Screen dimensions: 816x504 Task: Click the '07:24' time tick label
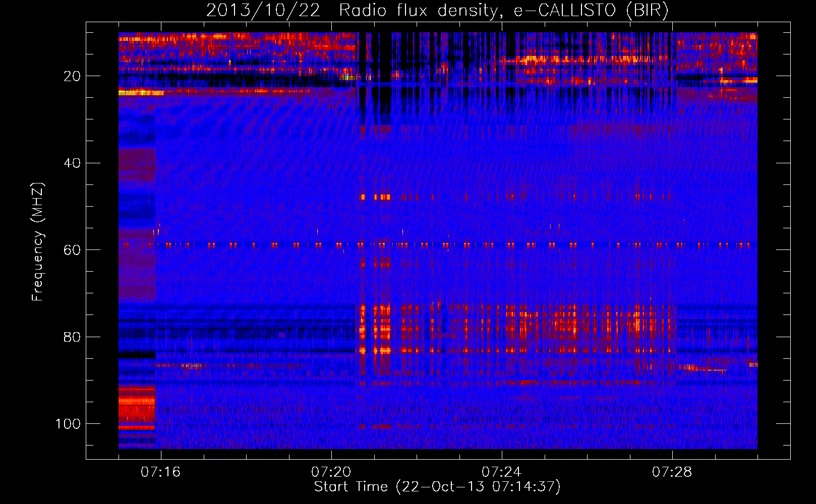coord(501,472)
